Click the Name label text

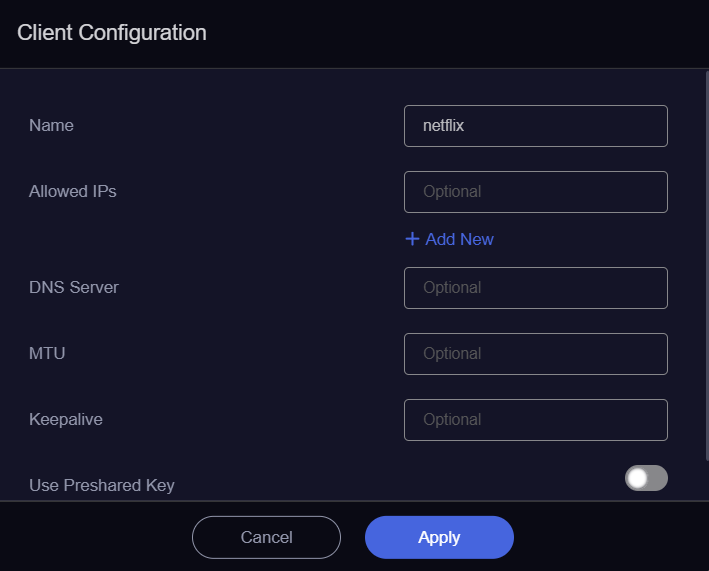51,125
